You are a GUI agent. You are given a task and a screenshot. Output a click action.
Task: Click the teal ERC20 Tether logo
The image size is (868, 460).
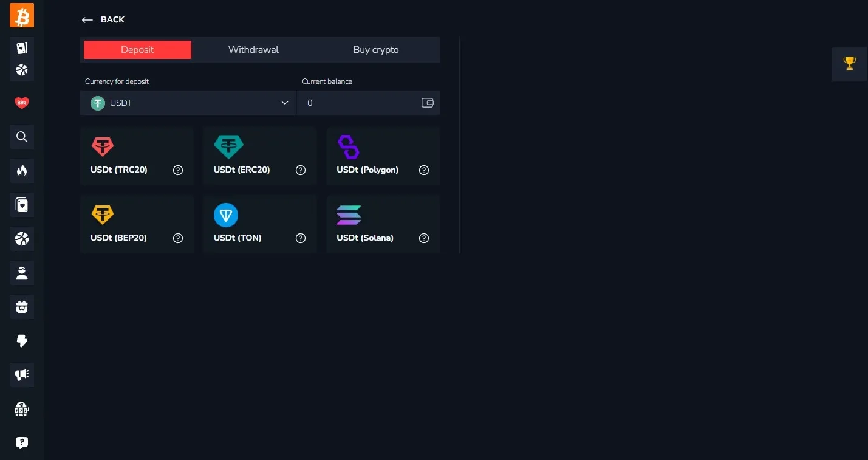click(x=228, y=146)
